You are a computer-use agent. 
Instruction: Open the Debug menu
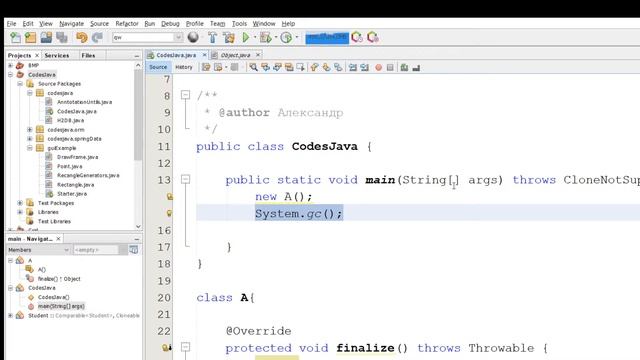(x=170, y=24)
